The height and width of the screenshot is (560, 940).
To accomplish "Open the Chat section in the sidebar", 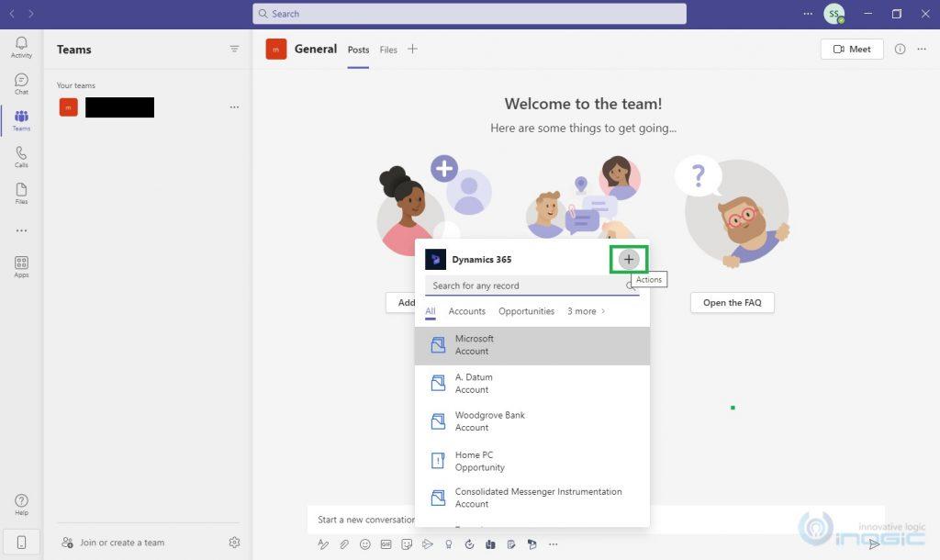I will point(21,84).
